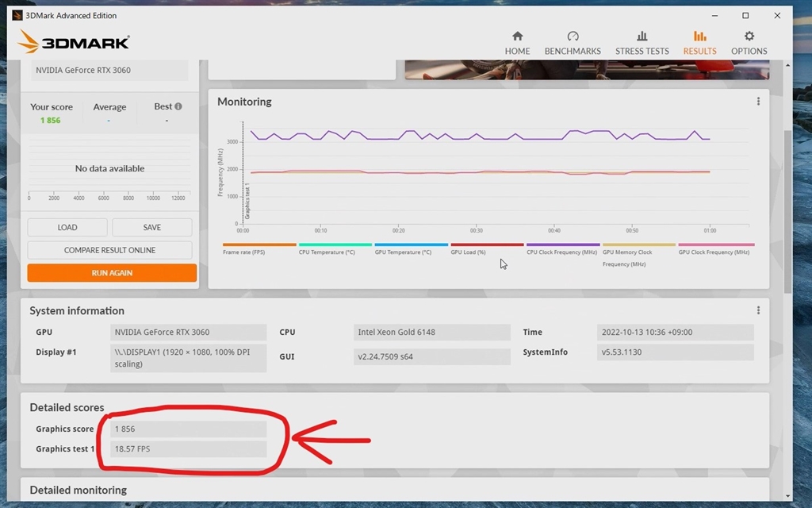Click the result thumbnail image at top
Screen dimensions: 812x508
(587, 70)
